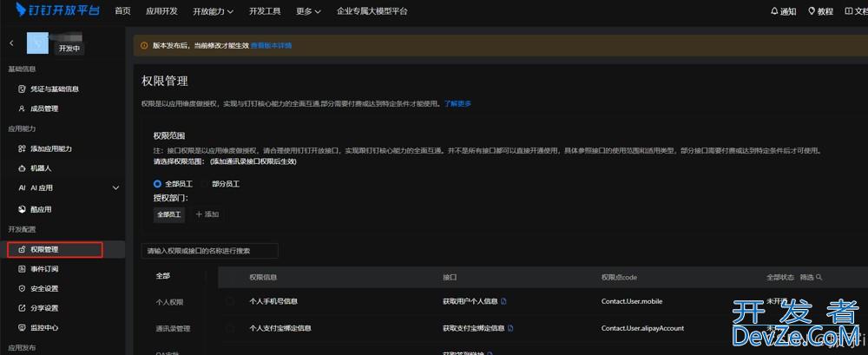
Task: Select the 全部 permission category tab
Action: [x=163, y=276]
